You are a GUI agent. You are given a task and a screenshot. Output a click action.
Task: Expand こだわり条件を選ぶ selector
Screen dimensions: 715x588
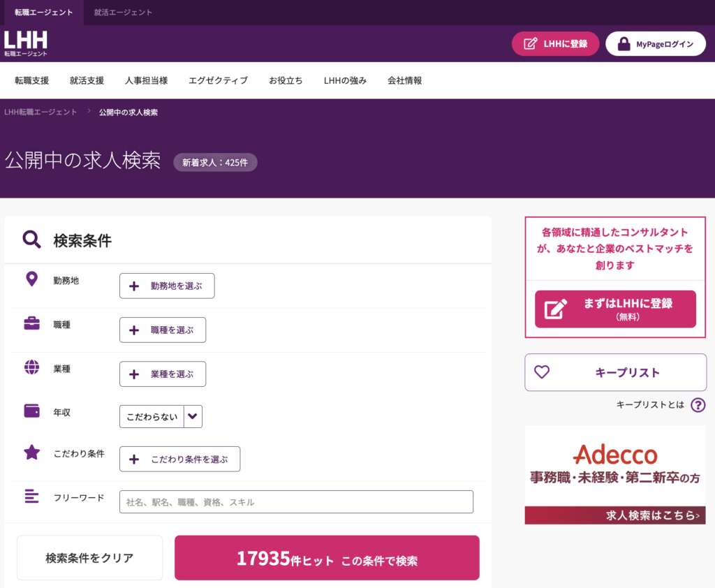[179, 459]
